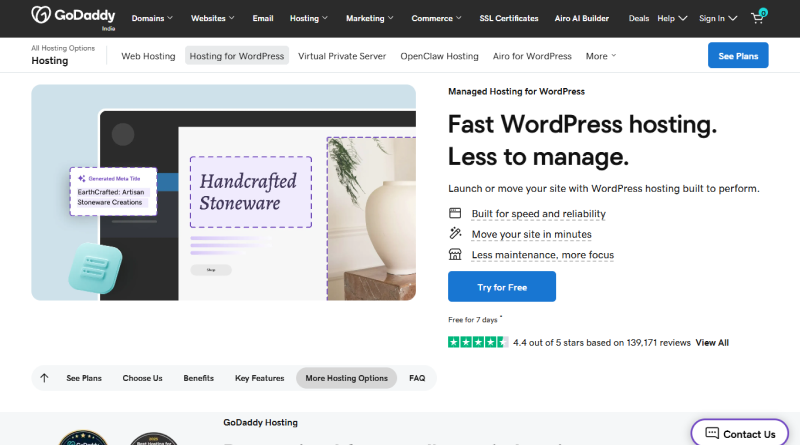Open Email in the top navigation
This screenshot has width=800, height=445.
(263, 18)
